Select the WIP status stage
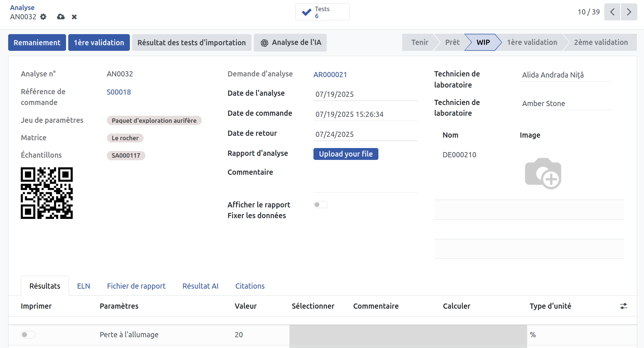This screenshot has width=644, height=348. (483, 42)
